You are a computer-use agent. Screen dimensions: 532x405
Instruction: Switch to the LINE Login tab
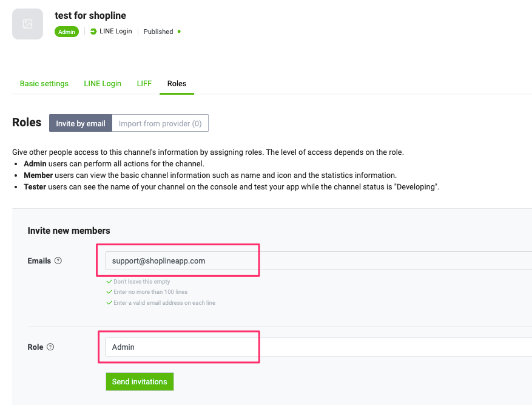coord(103,84)
